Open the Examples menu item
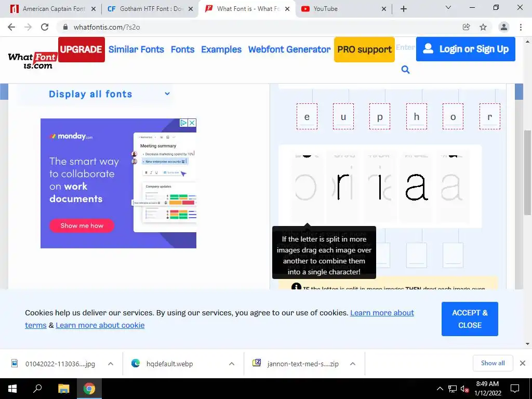This screenshot has width=532, height=399. (221, 49)
